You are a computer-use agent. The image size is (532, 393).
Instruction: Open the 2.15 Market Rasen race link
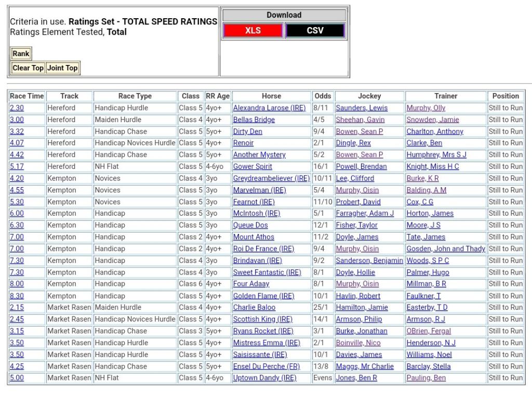point(17,307)
